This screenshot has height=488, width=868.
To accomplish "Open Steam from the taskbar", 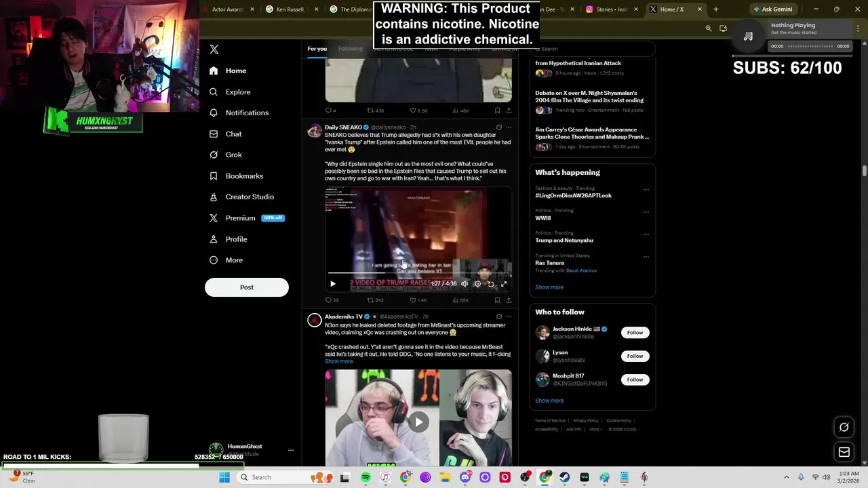I will click(x=564, y=478).
